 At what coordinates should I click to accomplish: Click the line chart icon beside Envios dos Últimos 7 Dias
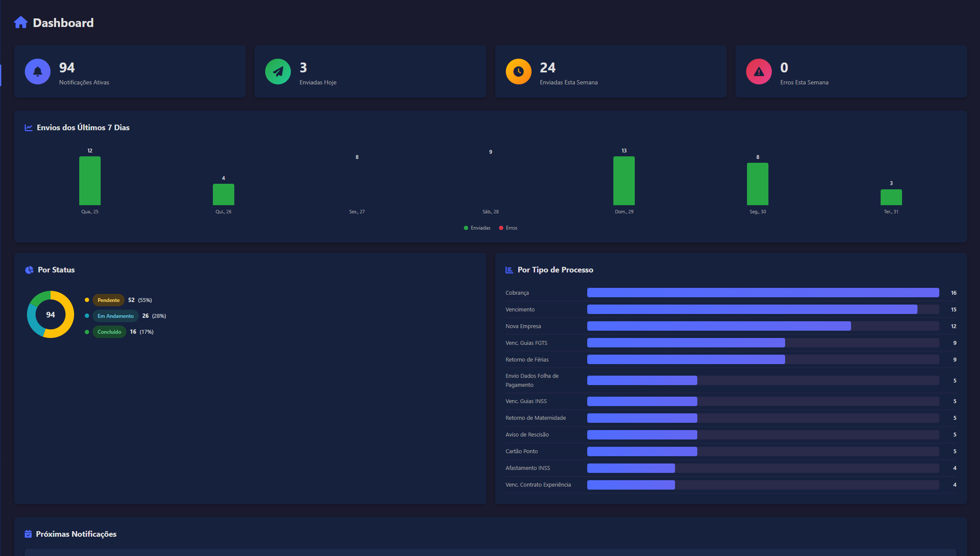tap(28, 127)
